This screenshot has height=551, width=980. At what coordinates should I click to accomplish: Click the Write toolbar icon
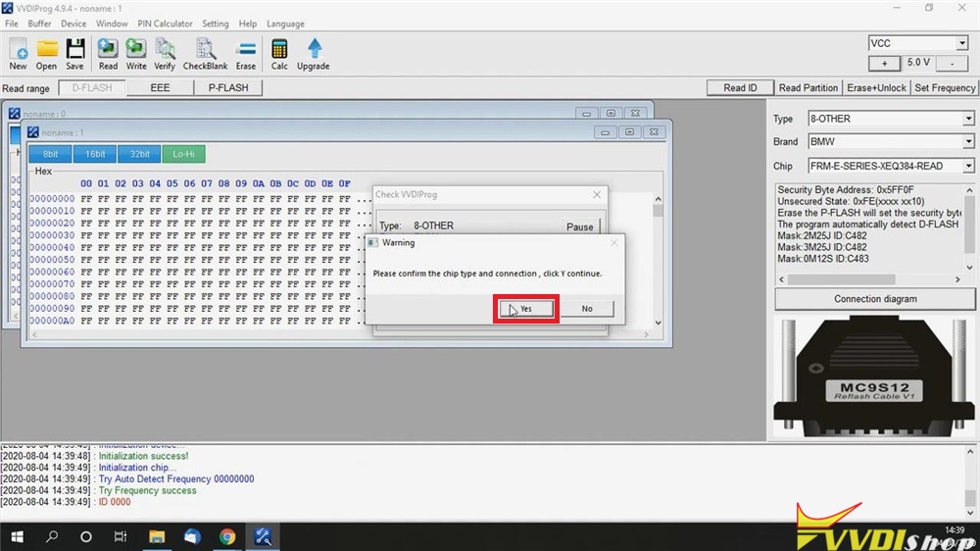[x=135, y=54]
